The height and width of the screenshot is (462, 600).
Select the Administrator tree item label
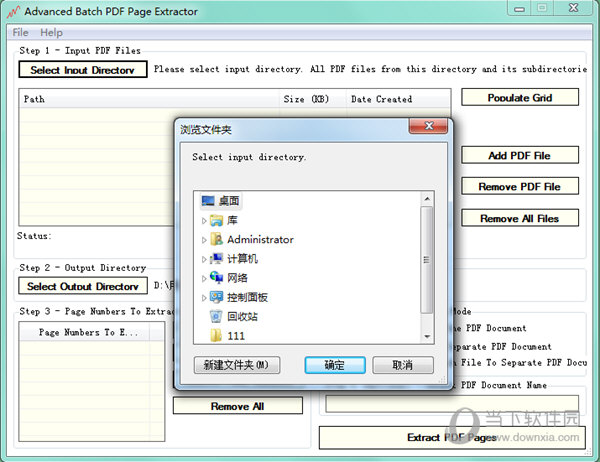tap(260, 240)
